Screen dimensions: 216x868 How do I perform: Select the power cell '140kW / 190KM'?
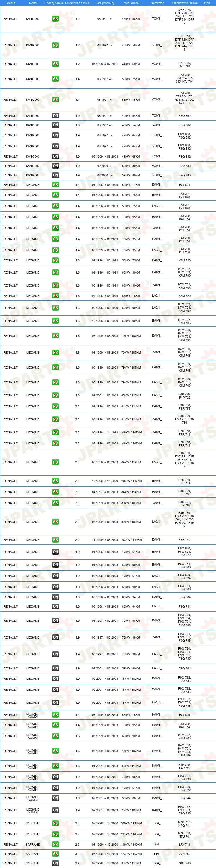(131, 845)
